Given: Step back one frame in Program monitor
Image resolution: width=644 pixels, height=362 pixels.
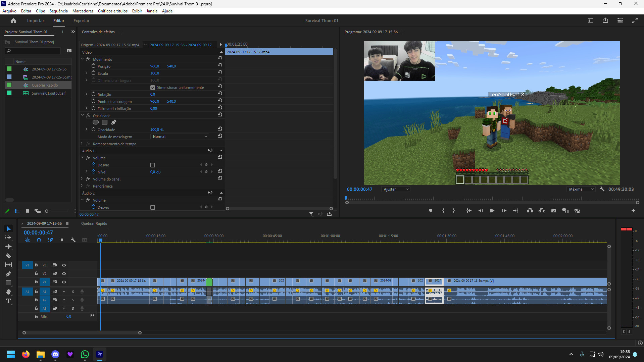Looking at the screenshot, I should point(481,211).
